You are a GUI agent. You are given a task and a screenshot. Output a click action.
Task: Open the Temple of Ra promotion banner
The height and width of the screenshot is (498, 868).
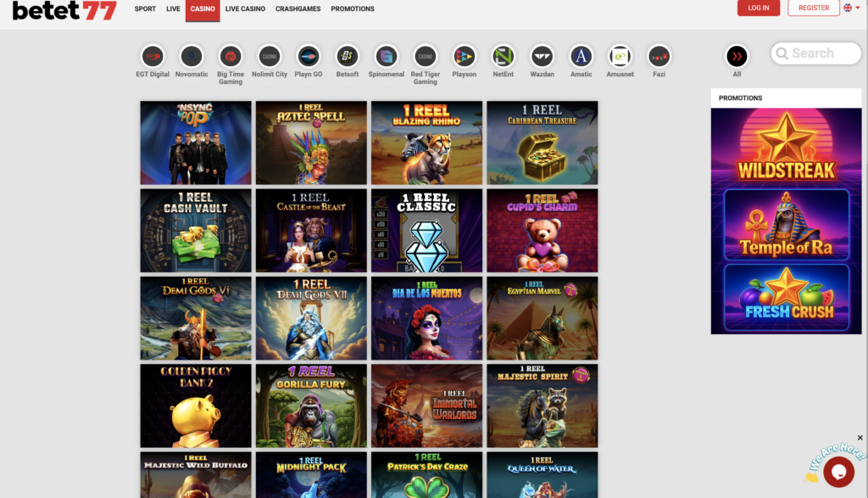786,224
